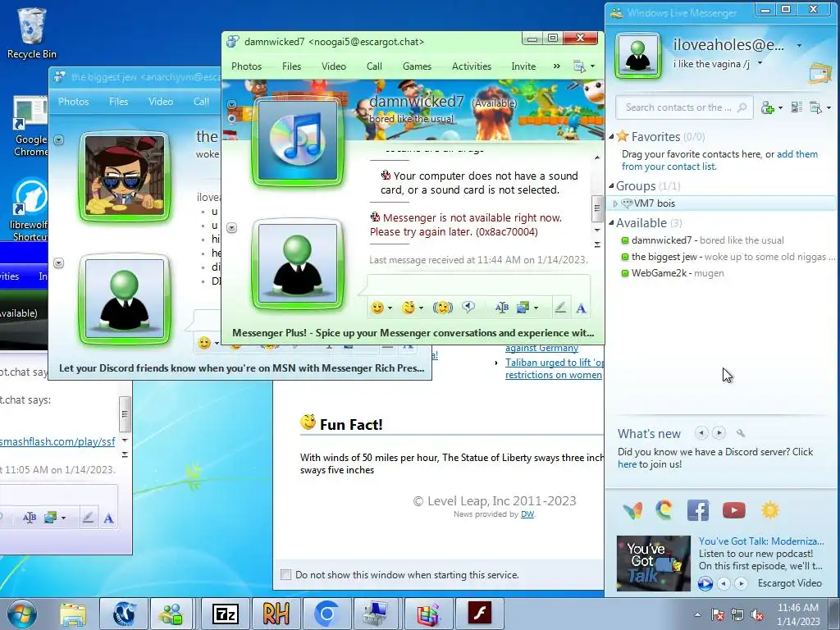Click the Start button
The image size is (840, 630).
tap(22, 614)
